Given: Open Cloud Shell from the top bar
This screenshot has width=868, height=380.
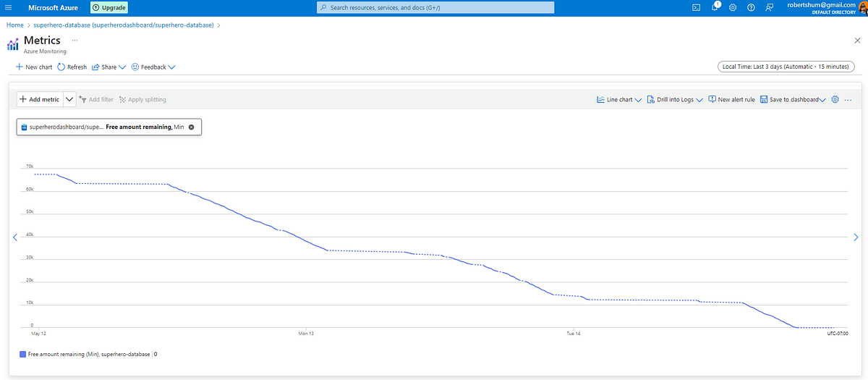Looking at the screenshot, I should pyautogui.click(x=696, y=7).
